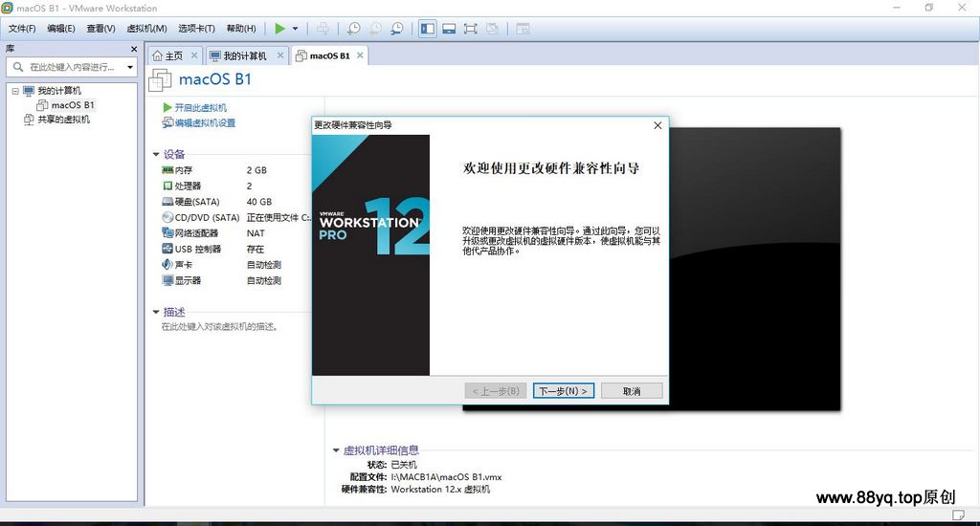
Task: Click the macOS B1 VM icon header
Action: (160, 80)
